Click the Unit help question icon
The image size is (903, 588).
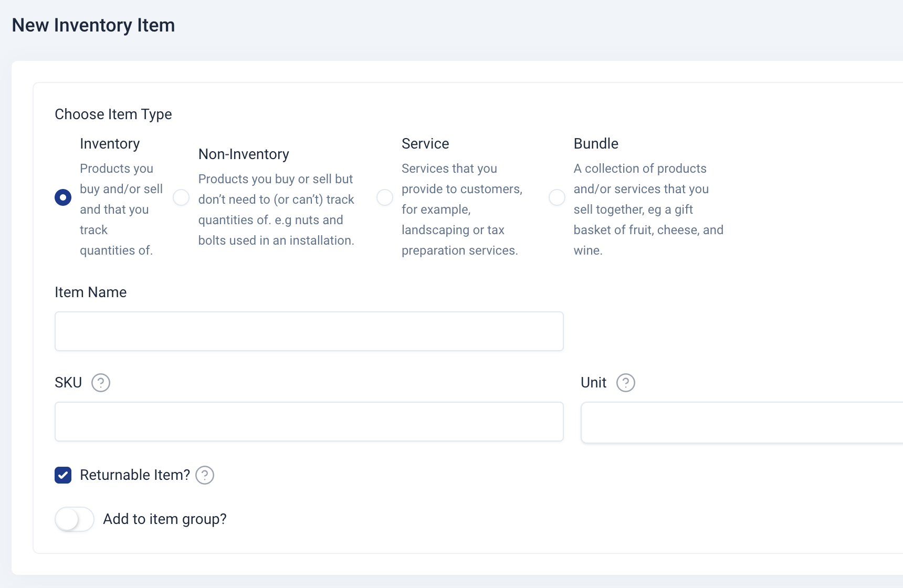pyautogui.click(x=625, y=383)
